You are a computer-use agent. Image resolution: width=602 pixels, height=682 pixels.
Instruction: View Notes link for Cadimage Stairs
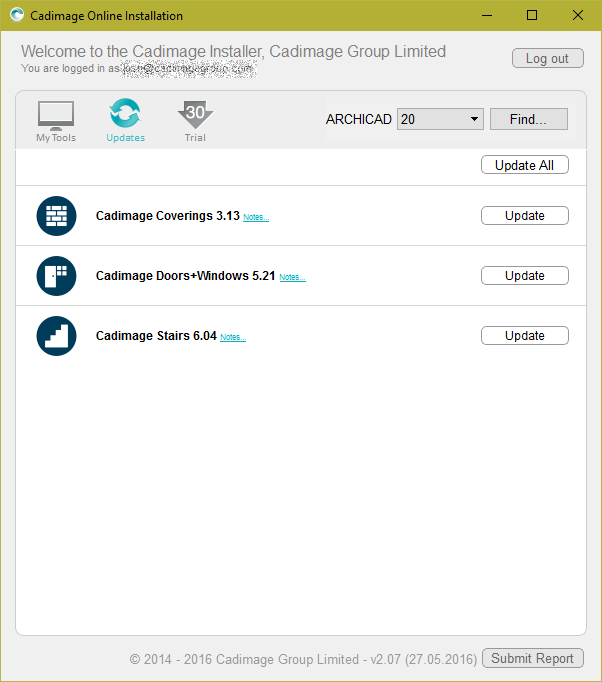click(232, 337)
